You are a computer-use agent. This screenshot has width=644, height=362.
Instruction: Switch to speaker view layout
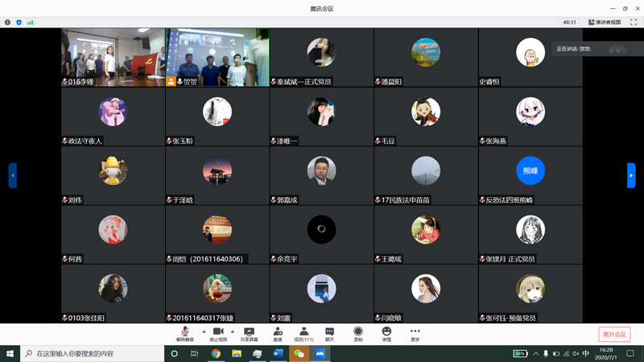(605, 23)
